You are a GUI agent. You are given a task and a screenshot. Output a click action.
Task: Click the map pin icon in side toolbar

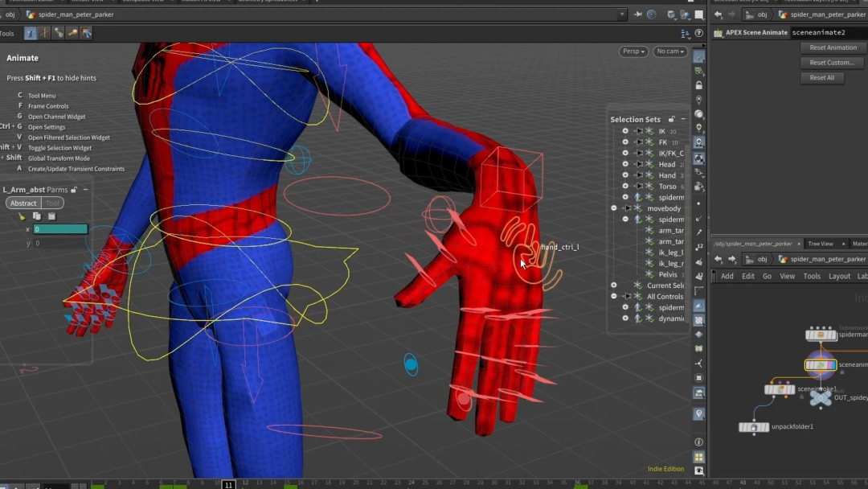click(699, 413)
